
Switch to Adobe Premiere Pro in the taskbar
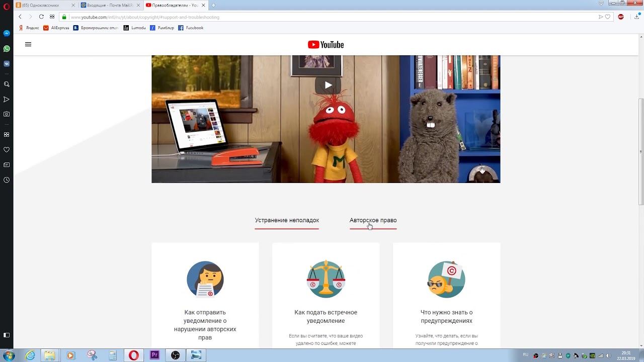pyautogui.click(x=154, y=355)
